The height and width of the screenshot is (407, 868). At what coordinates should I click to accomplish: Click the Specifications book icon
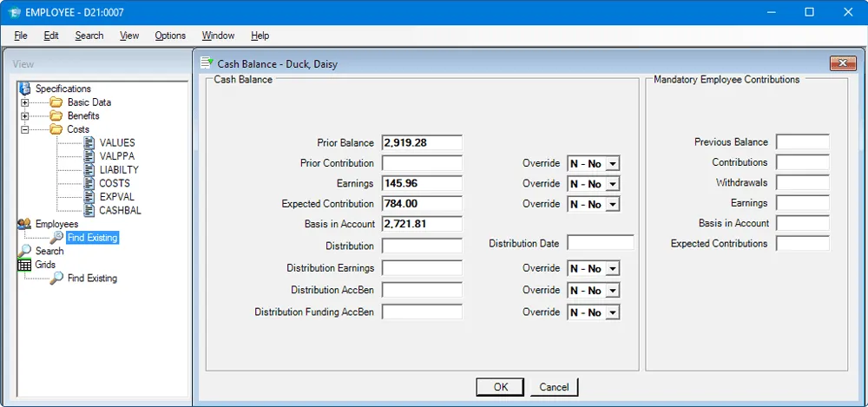(24, 89)
